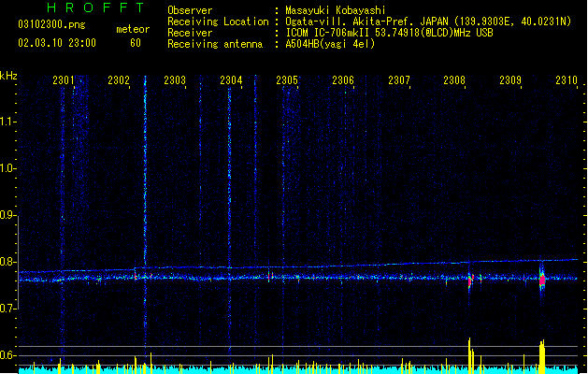Click the tall yellow amplitude bar near 2309
The height and width of the screenshot is (374, 588).
click(542, 357)
